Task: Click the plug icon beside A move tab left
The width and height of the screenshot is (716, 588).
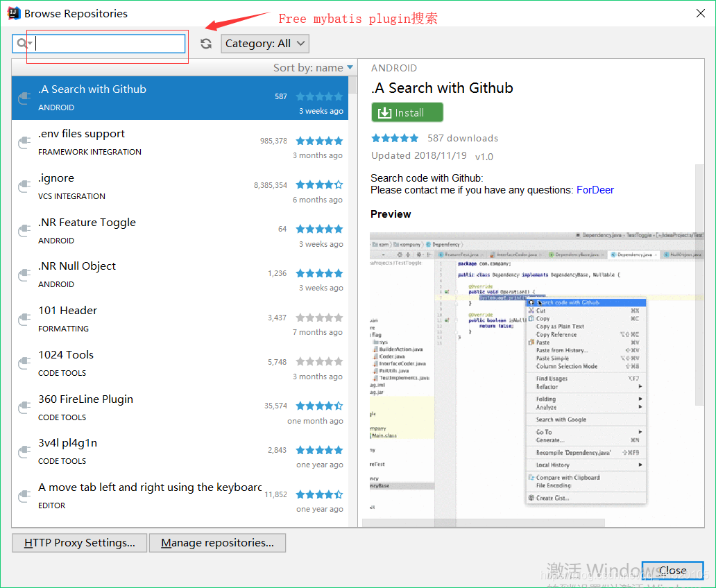Action: tap(24, 496)
